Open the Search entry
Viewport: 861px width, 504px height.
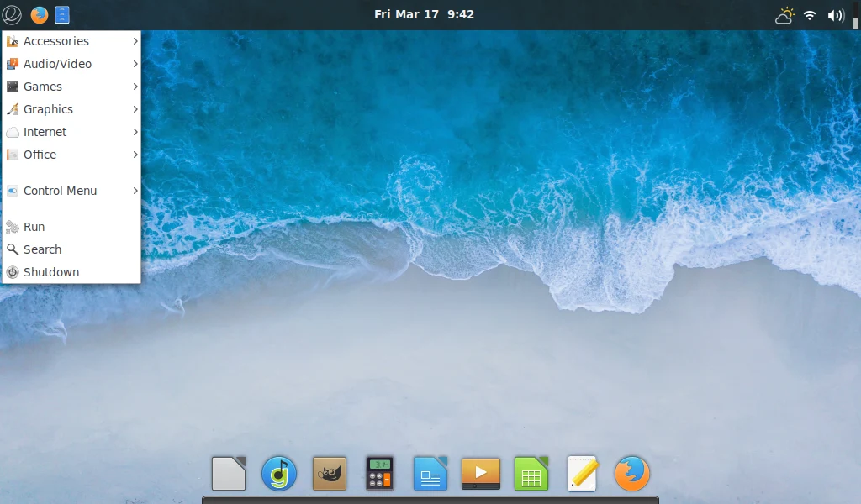point(42,249)
